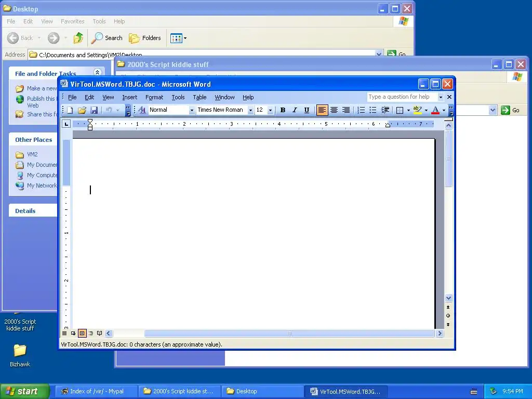The height and width of the screenshot is (399, 532).
Task: Click the Windows Start button
Action: coord(24,391)
